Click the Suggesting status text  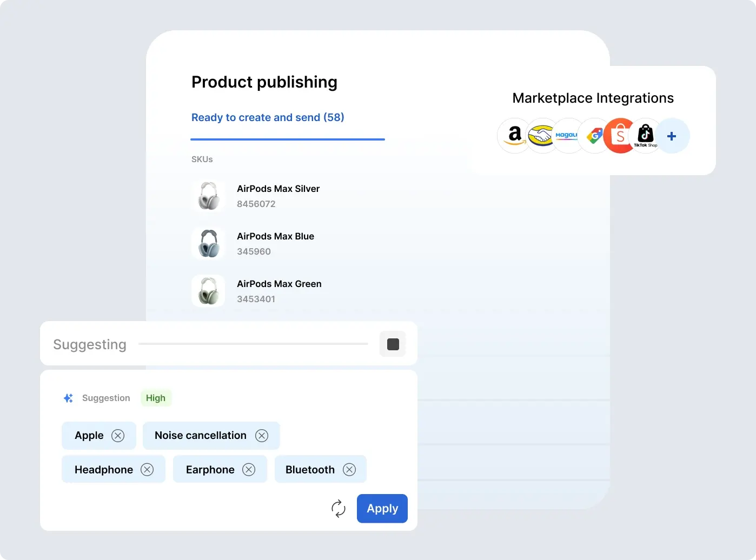click(x=90, y=345)
